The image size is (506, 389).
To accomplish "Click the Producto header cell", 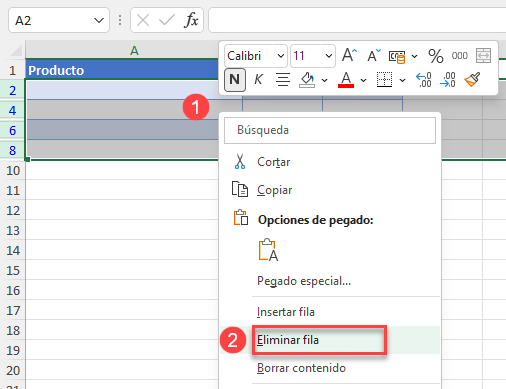I will click(123, 70).
